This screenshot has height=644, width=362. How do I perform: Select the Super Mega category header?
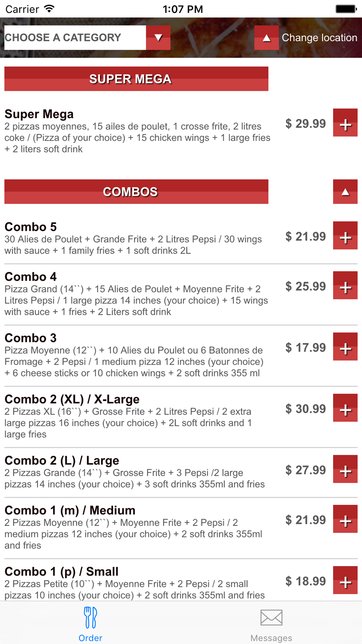(136, 79)
